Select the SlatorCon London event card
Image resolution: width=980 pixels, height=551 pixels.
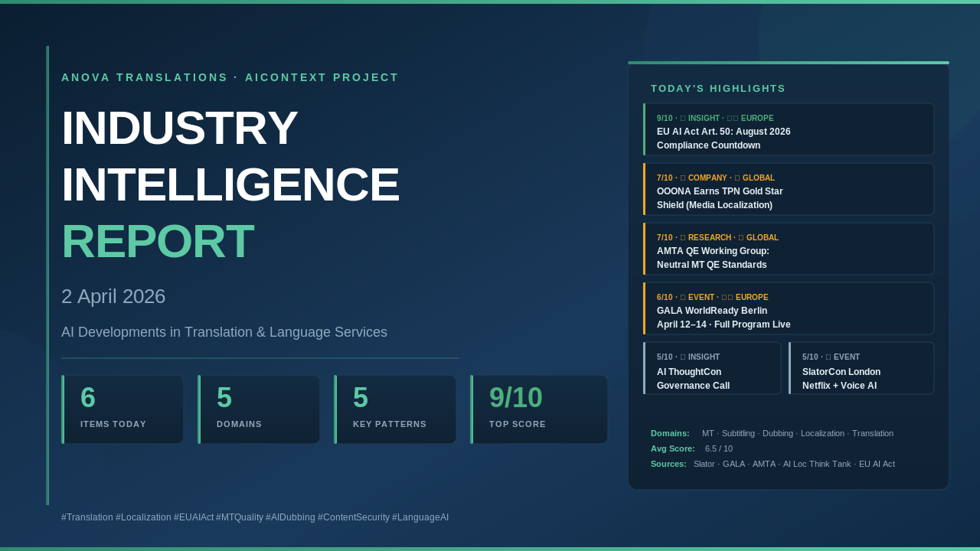click(x=861, y=368)
